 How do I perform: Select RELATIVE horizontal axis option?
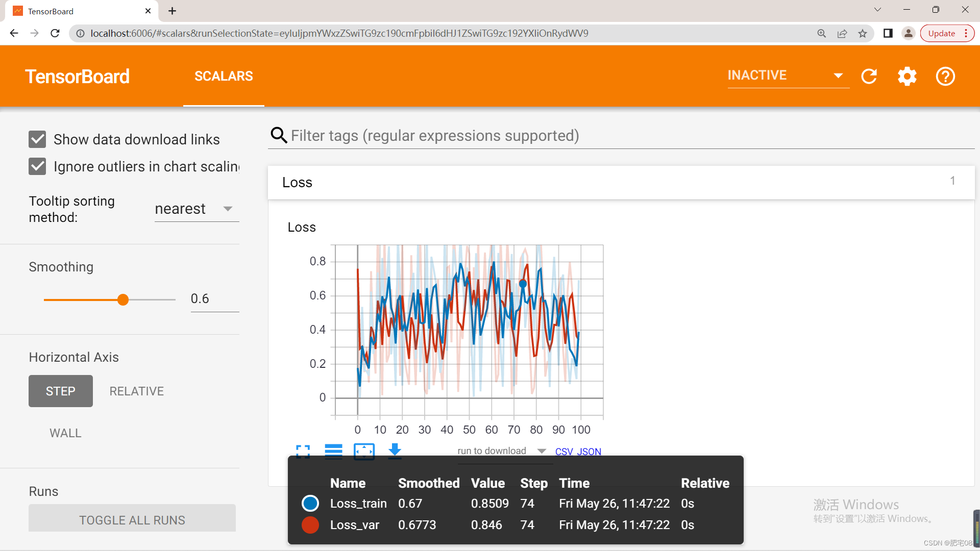pos(136,391)
